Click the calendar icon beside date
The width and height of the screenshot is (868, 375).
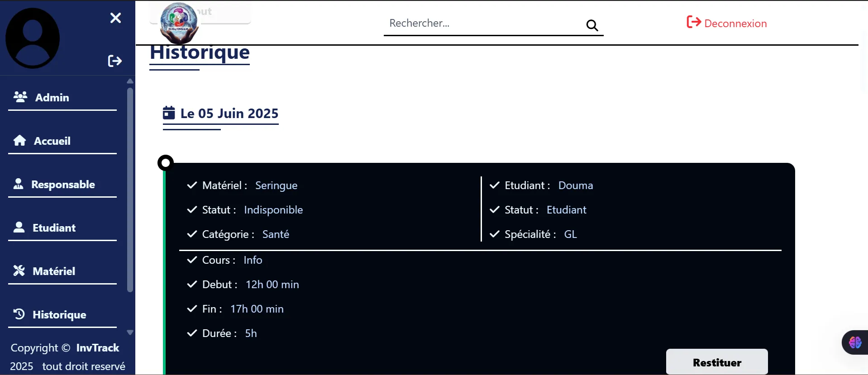pos(169,113)
